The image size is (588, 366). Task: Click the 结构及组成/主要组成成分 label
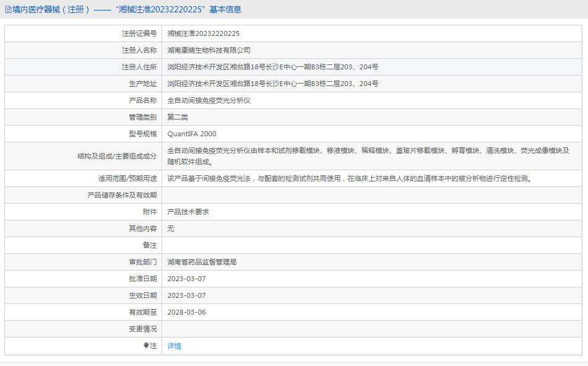[117, 156]
